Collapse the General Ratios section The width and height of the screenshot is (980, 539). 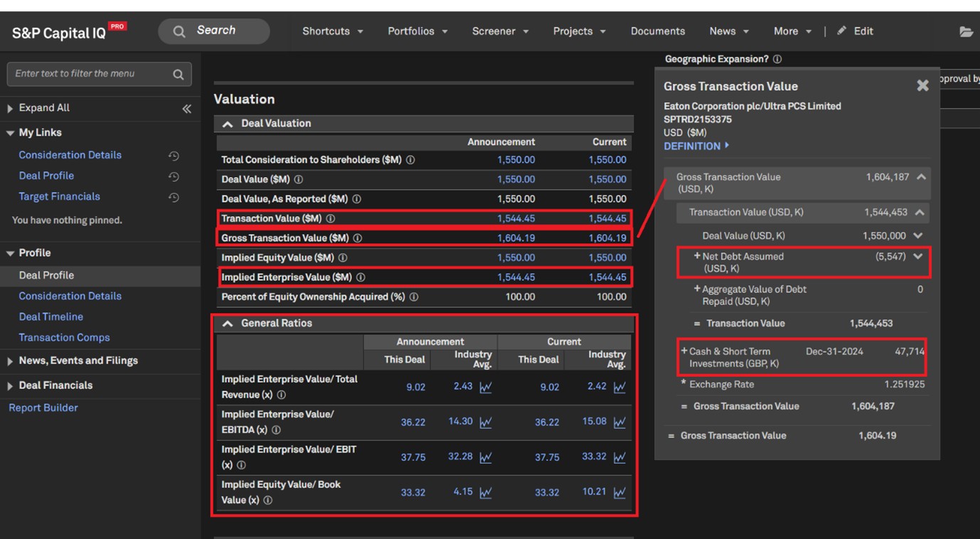pos(228,324)
